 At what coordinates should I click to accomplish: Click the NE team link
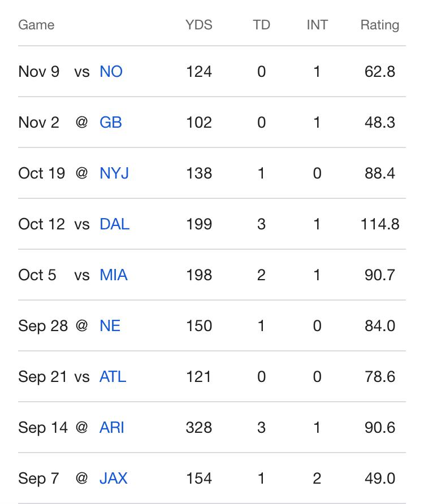coord(110,326)
